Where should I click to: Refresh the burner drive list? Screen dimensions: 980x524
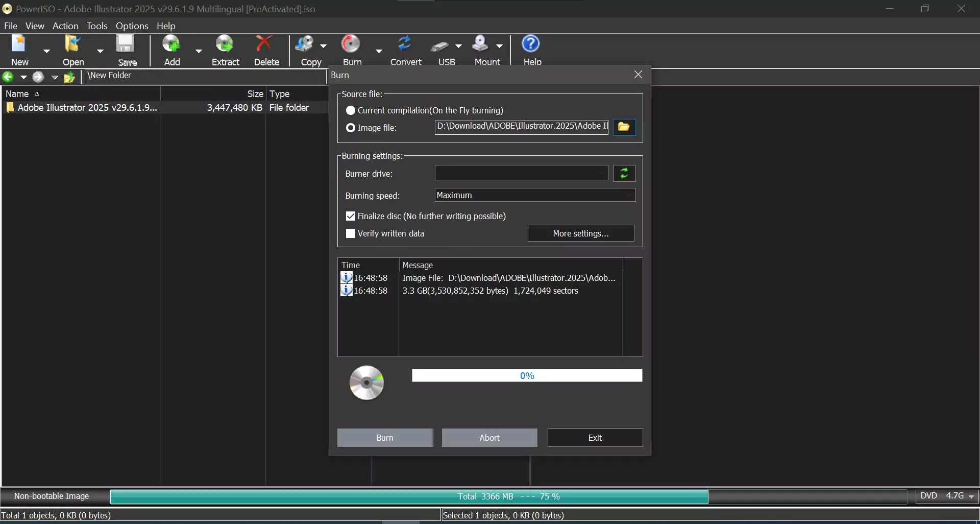(624, 174)
